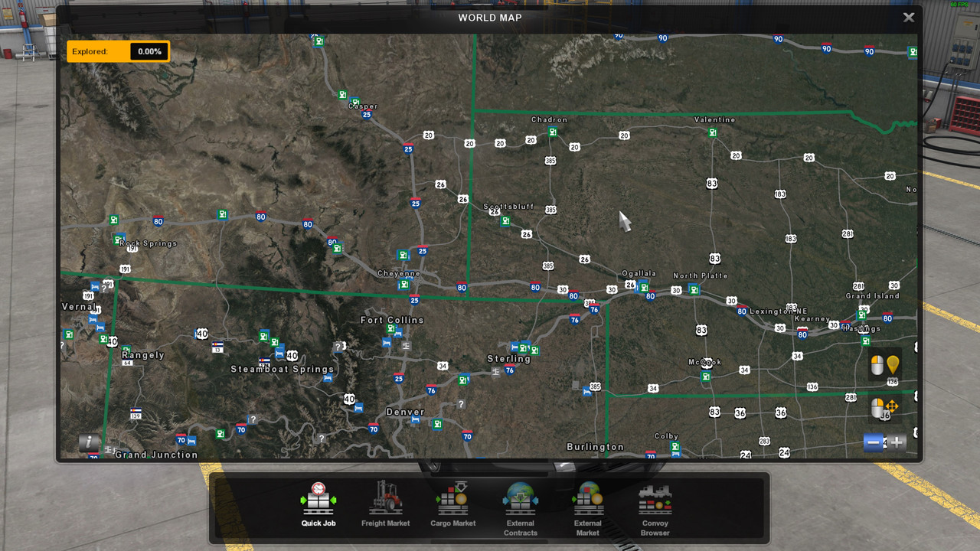Open the External Market
Viewport: 980px width, 551px height.
(588, 510)
